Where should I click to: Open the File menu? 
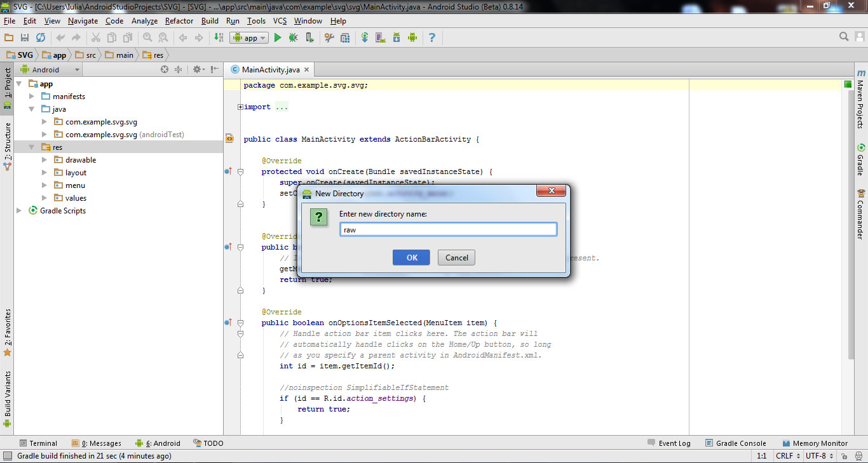coord(10,21)
